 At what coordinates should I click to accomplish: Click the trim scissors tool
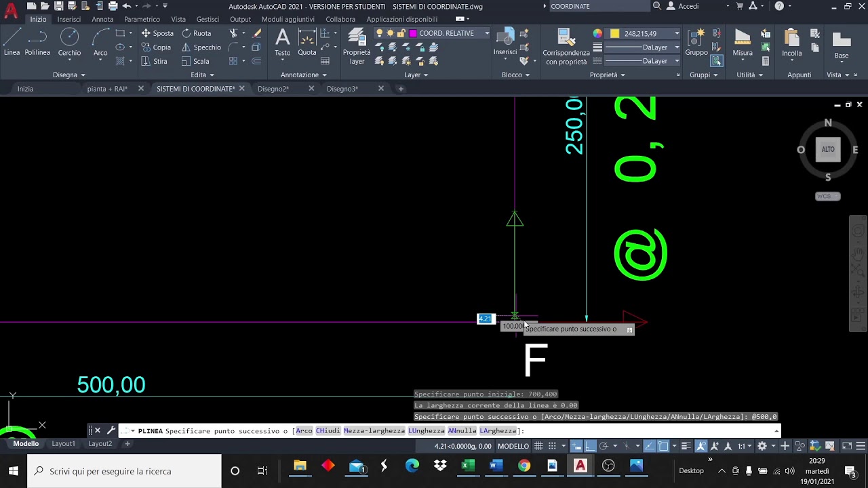pos(234,33)
